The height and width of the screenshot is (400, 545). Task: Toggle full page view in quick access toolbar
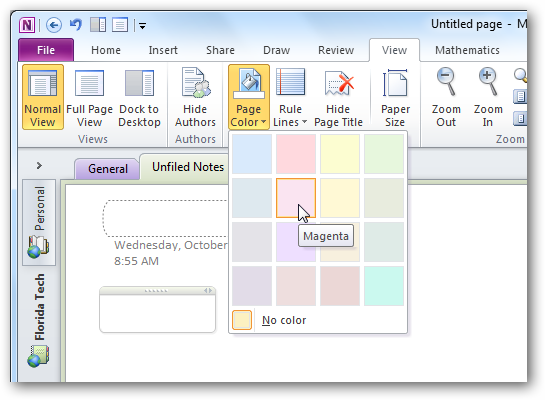[120, 25]
